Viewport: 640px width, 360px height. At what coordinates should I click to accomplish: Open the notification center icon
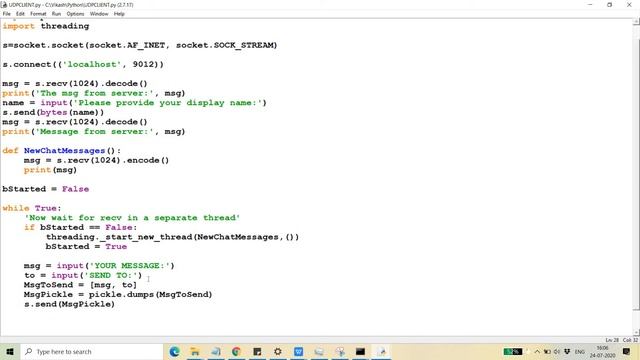pos(627,351)
